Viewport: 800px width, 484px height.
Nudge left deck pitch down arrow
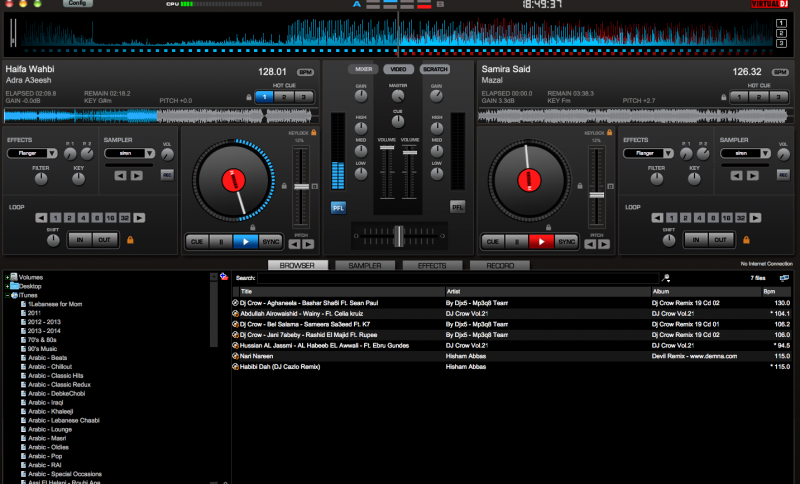294,243
